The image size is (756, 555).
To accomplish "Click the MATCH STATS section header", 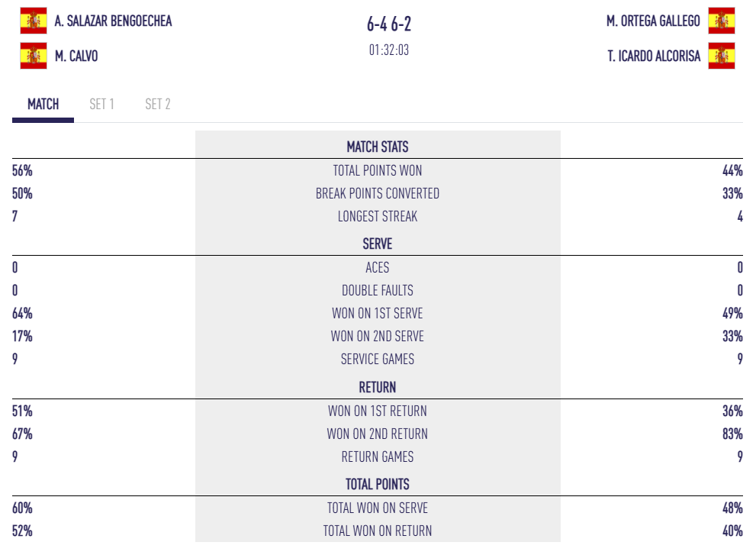I will tap(378, 147).
